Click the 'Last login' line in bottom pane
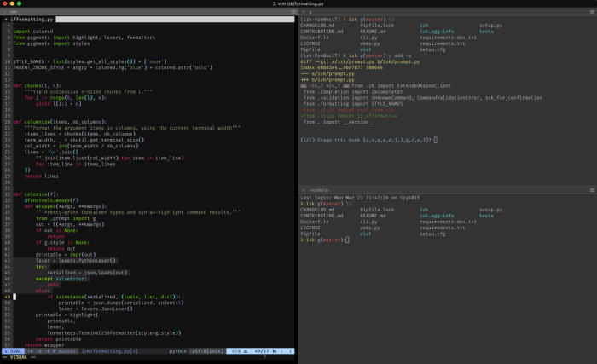Screen dimensions: 597x364 click(x=360, y=198)
